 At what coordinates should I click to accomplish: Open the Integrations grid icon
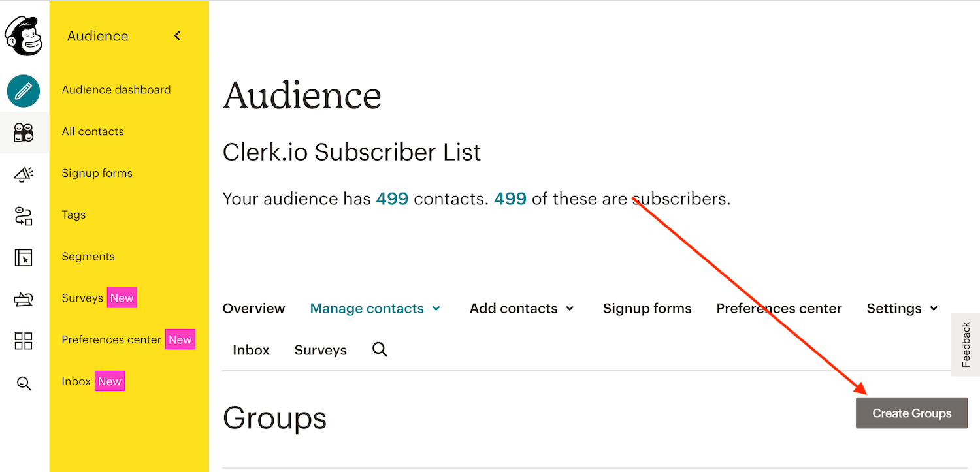(x=24, y=341)
